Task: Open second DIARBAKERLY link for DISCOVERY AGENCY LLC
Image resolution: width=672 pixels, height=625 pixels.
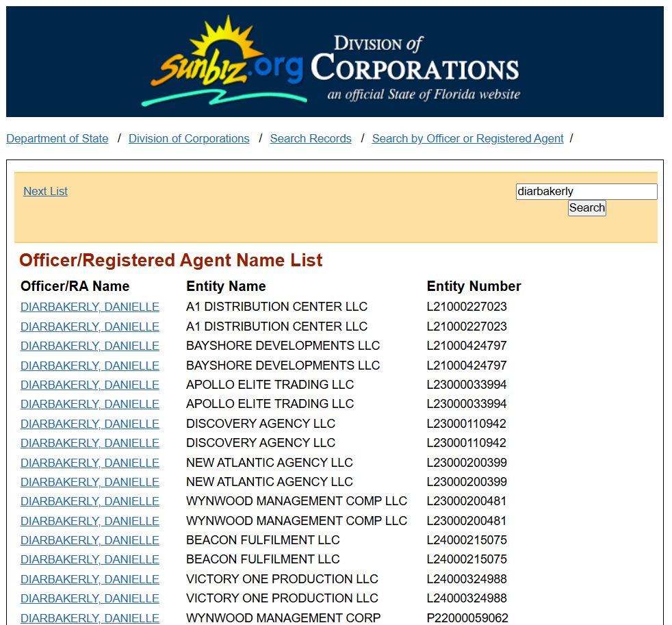Action: [90, 443]
